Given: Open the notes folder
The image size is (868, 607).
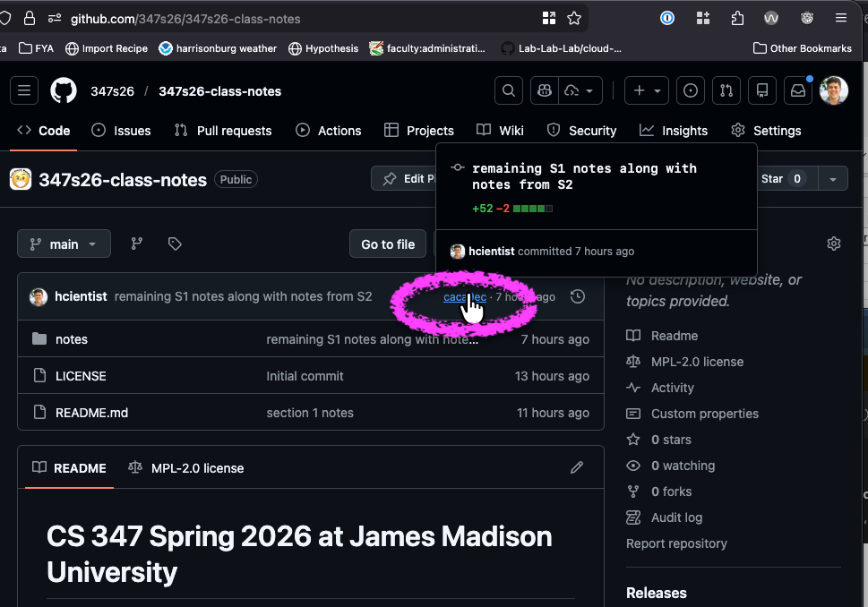Looking at the screenshot, I should pos(72,339).
